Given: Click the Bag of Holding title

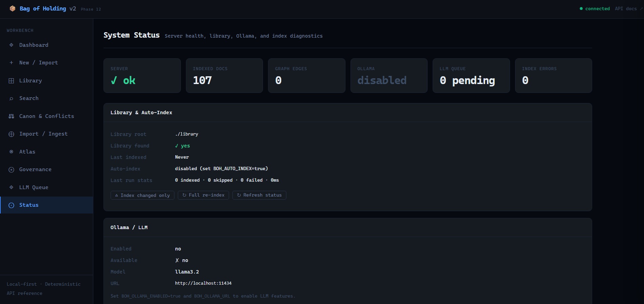Looking at the screenshot, I should point(43,8).
